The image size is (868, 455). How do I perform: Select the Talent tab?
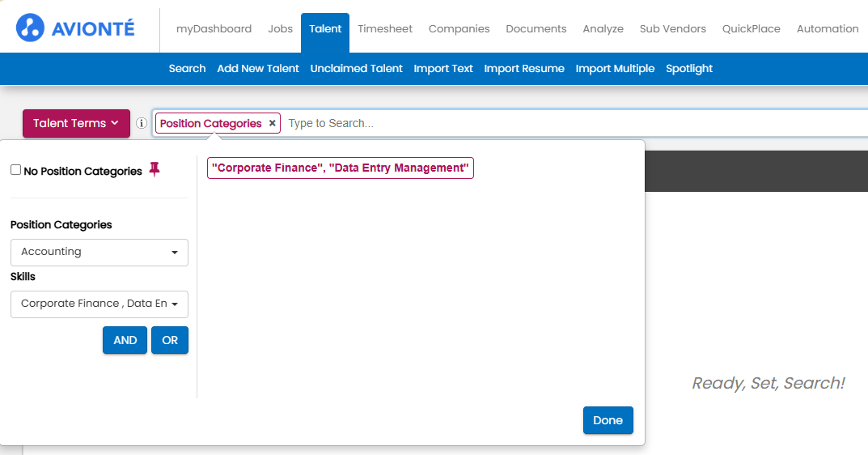[x=325, y=31]
